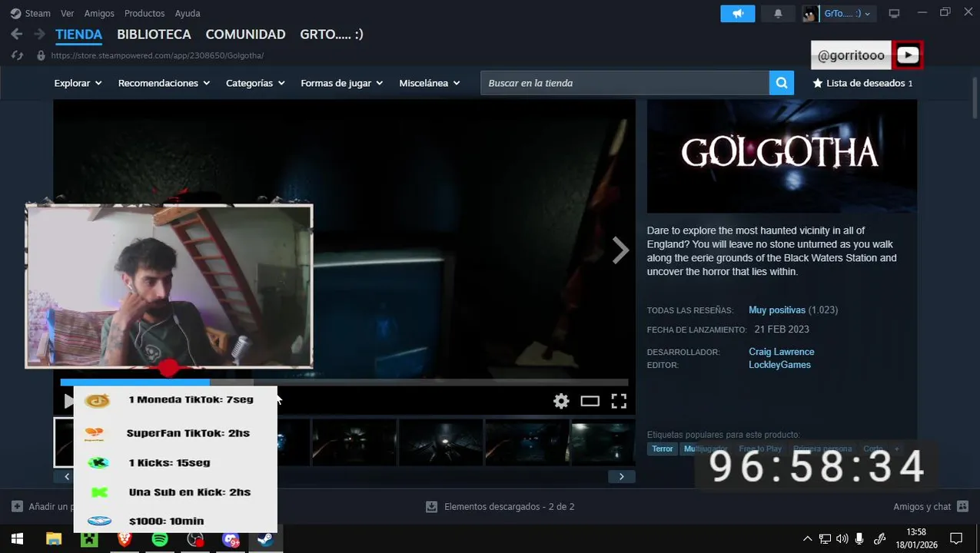
Task: Show hidden system tray icons
Action: tap(807, 539)
